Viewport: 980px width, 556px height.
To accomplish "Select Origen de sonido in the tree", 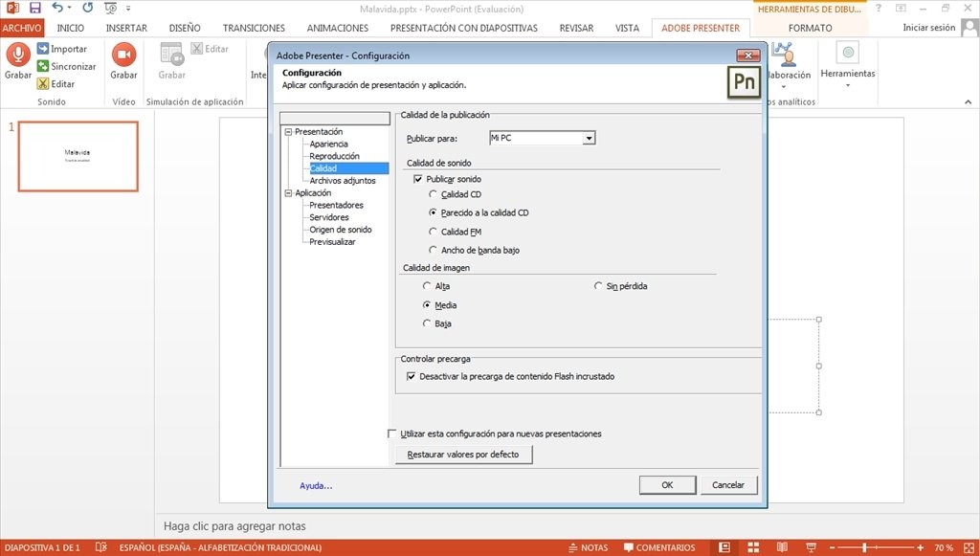I will coord(341,230).
